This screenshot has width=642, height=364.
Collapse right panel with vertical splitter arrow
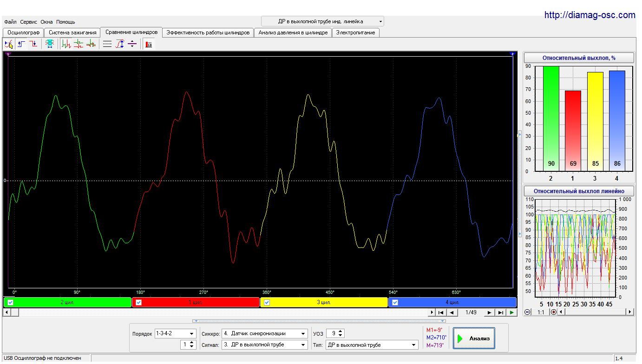click(x=520, y=184)
